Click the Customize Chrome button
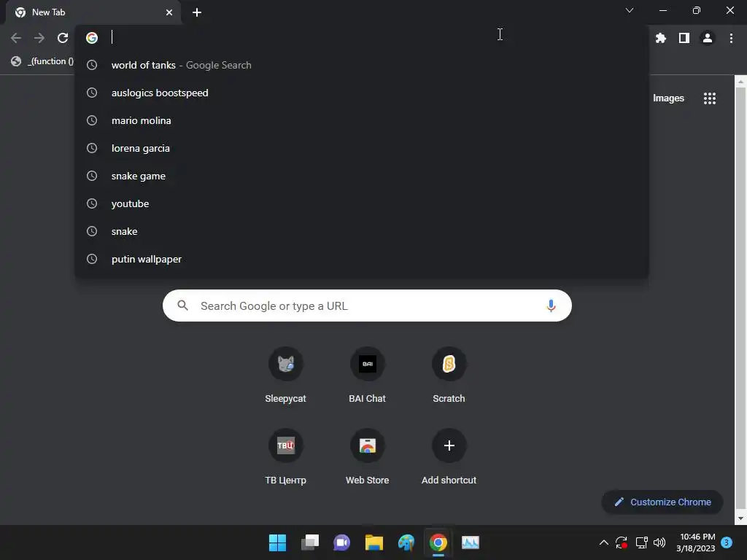This screenshot has height=560, width=747. click(662, 502)
